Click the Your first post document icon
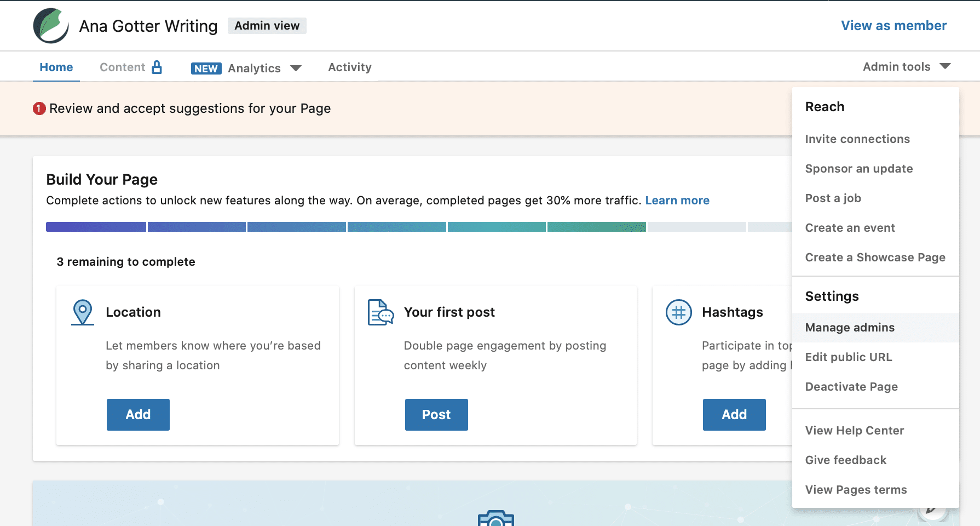980x526 pixels. [381, 312]
